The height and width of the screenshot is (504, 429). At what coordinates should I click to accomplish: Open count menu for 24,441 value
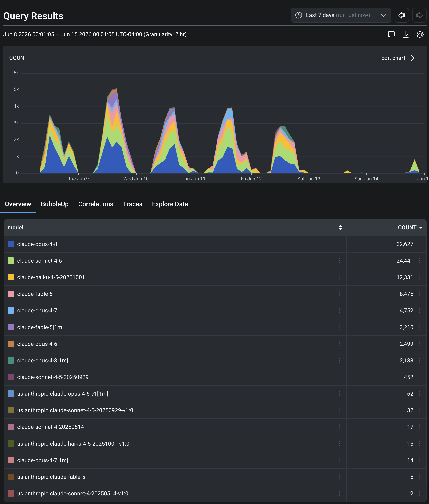click(419, 261)
